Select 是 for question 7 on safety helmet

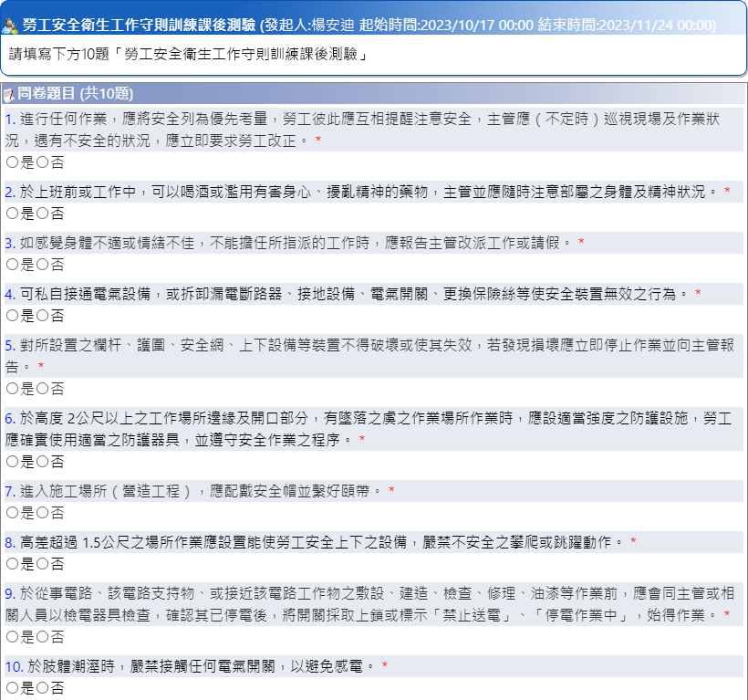(13, 513)
